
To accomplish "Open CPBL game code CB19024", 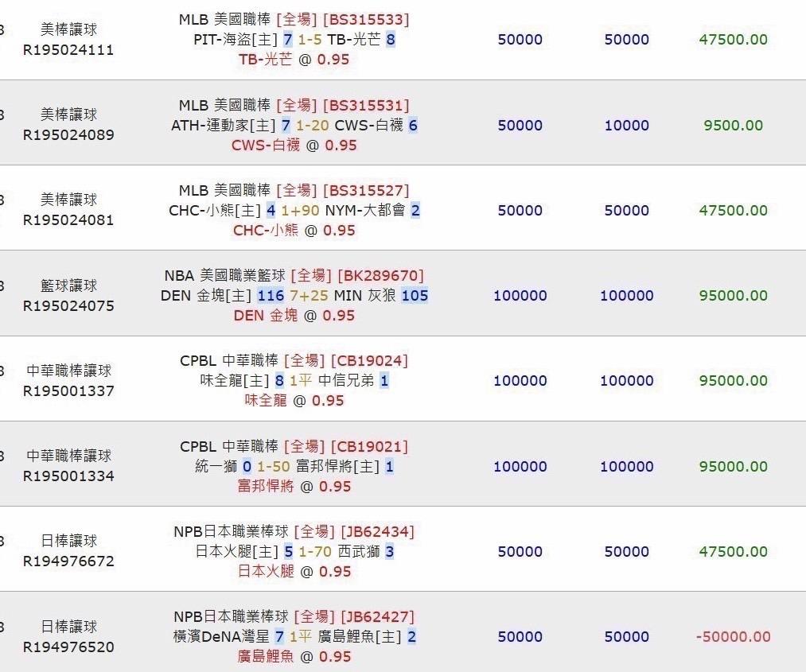I will 370,361.
